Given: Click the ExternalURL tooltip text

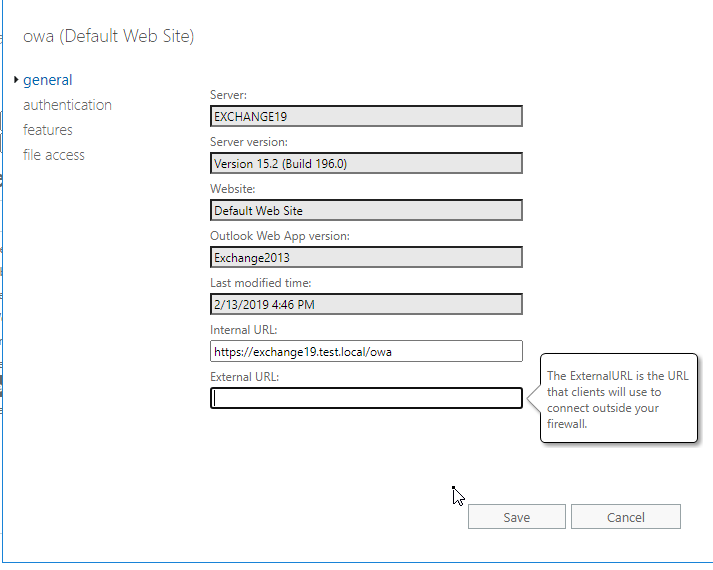Looking at the screenshot, I should [618, 400].
